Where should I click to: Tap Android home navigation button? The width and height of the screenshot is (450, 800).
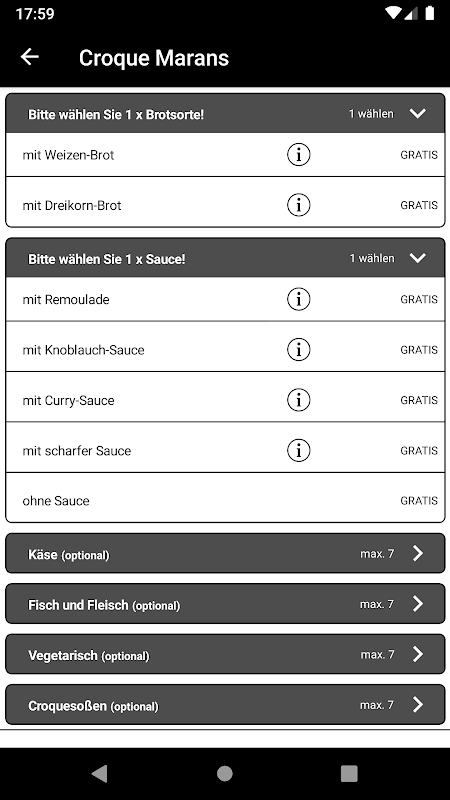pyautogui.click(x=224, y=773)
